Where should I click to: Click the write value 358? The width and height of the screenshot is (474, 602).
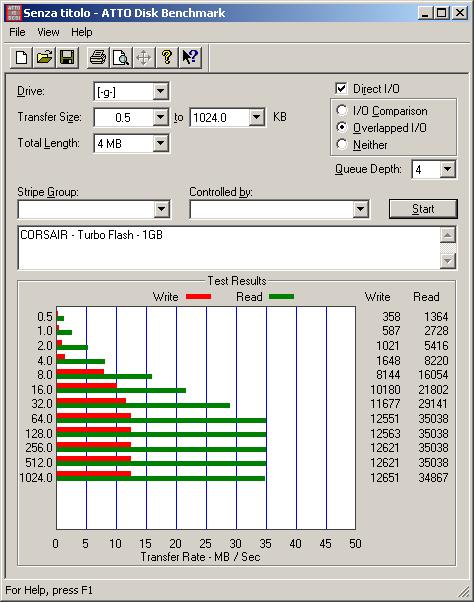point(391,317)
